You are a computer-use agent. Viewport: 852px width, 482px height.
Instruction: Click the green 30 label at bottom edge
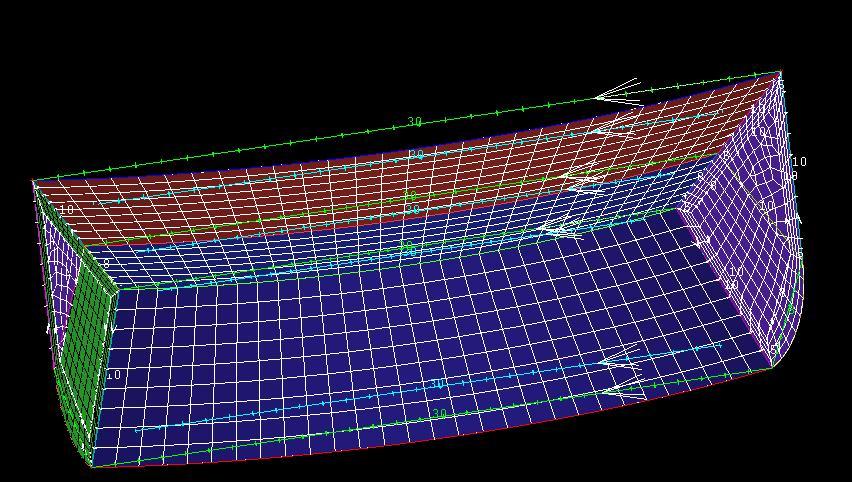(438, 414)
